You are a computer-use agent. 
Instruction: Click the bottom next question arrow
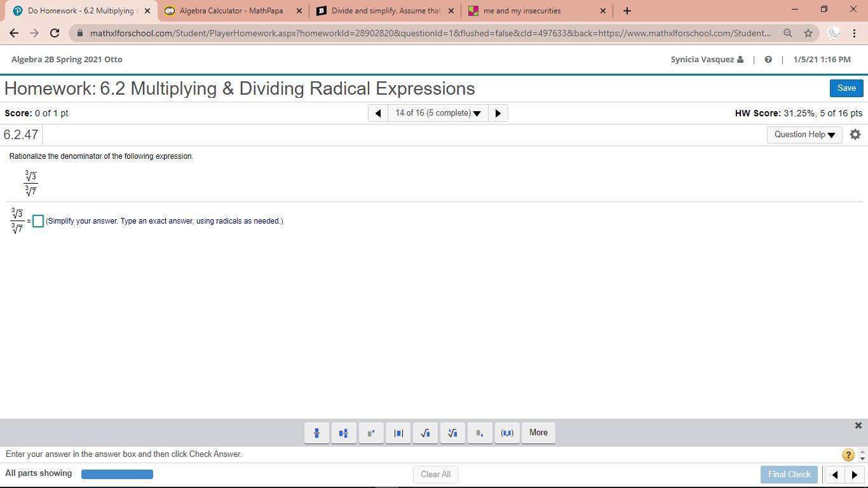(855, 475)
